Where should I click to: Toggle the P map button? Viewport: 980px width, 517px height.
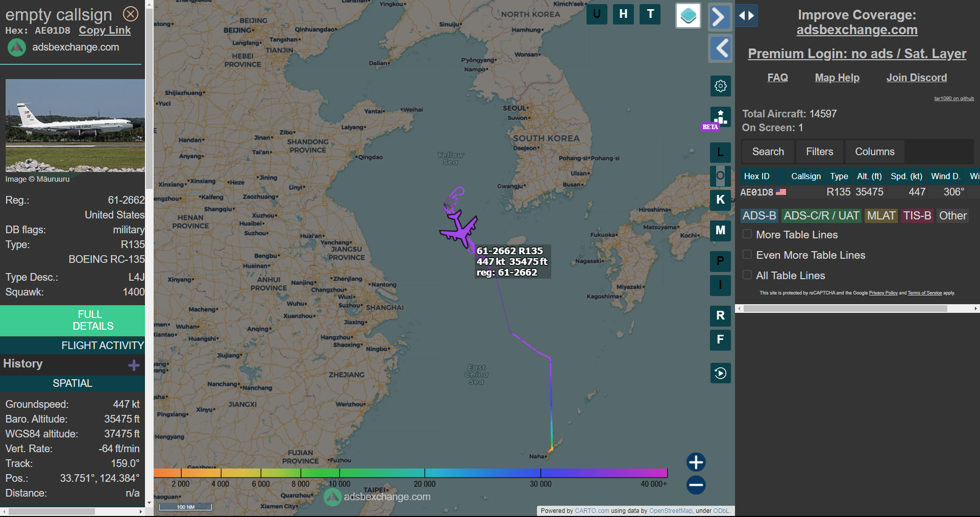pyautogui.click(x=720, y=261)
